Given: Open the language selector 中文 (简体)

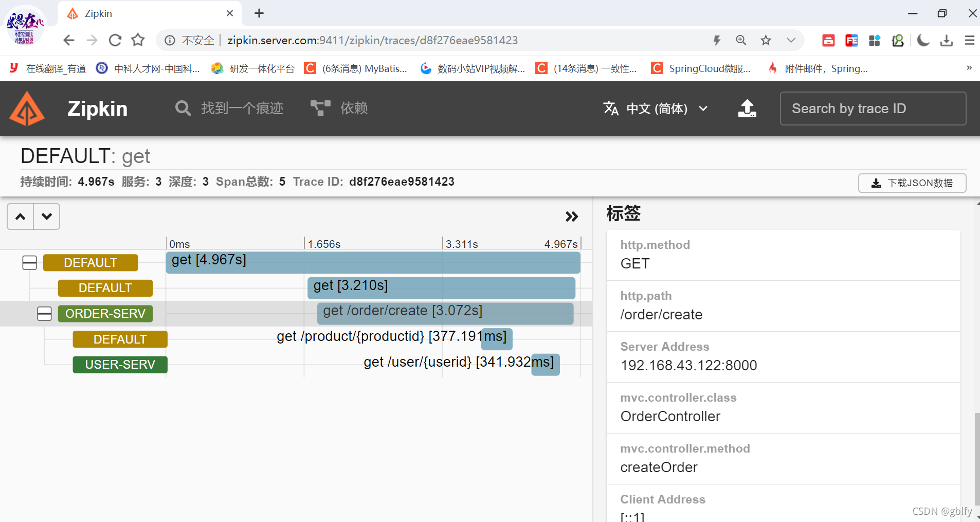Looking at the screenshot, I should [656, 109].
